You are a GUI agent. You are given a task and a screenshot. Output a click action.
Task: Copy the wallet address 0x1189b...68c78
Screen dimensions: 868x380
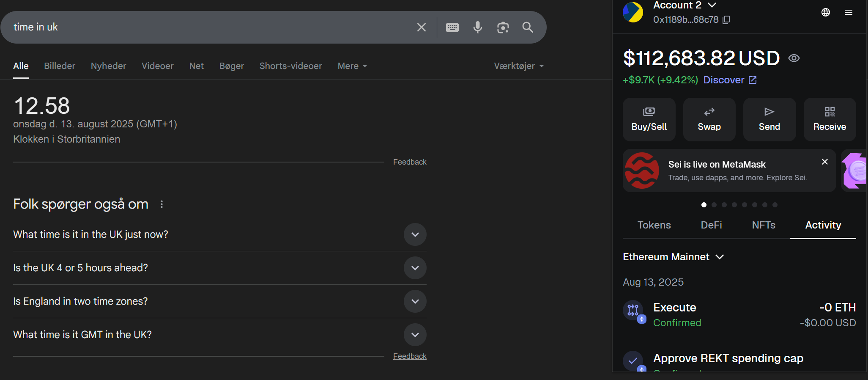[726, 20]
